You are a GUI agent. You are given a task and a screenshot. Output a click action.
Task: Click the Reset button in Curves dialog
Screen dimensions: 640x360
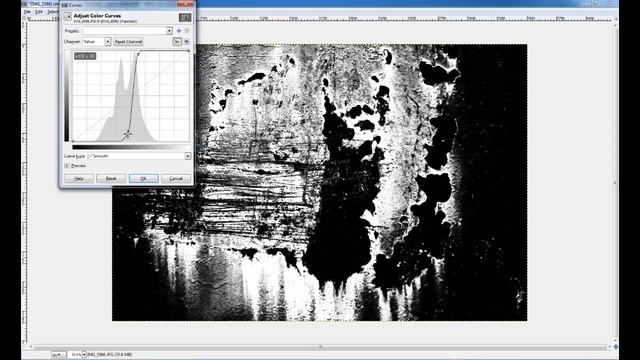point(111,178)
